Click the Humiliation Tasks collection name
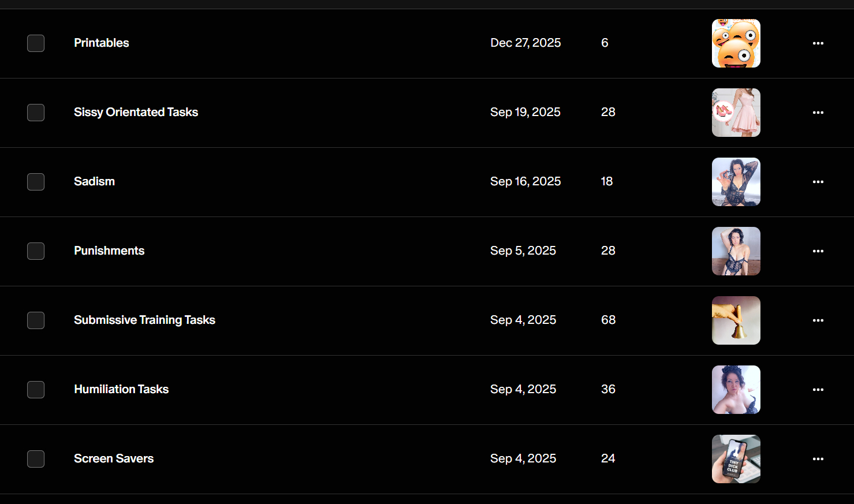 (x=121, y=389)
